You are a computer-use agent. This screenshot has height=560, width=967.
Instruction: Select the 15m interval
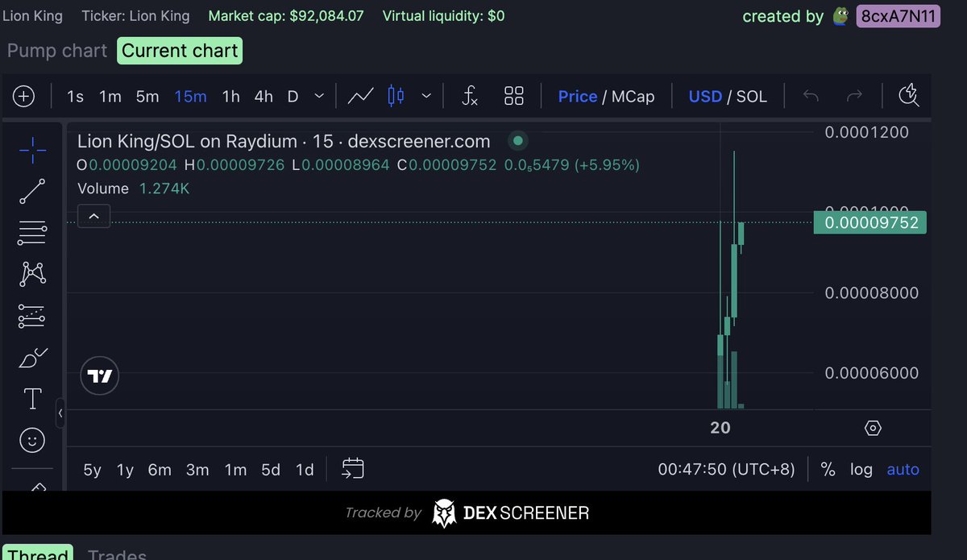point(190,97)
